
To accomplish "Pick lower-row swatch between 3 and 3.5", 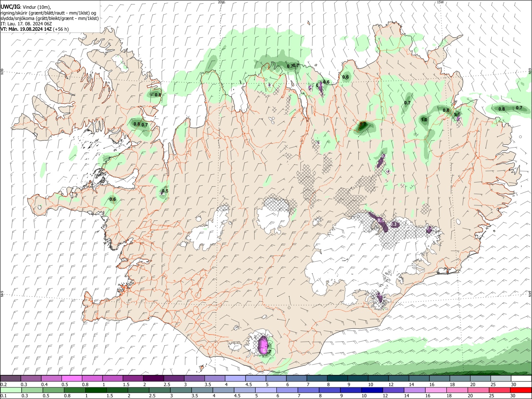I will click(x=180, y=390).
